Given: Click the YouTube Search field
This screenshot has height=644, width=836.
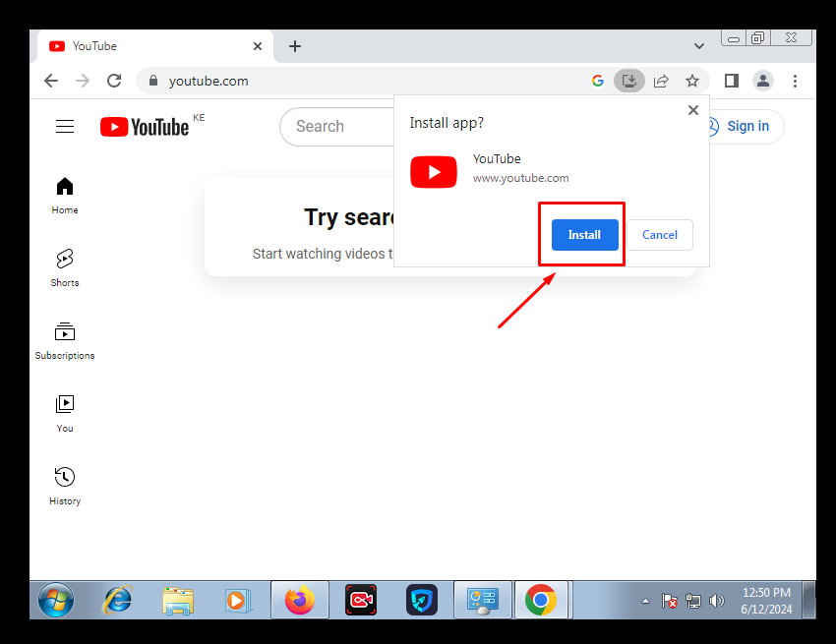Looking at the screenshot, I should [x=337, y=127].
